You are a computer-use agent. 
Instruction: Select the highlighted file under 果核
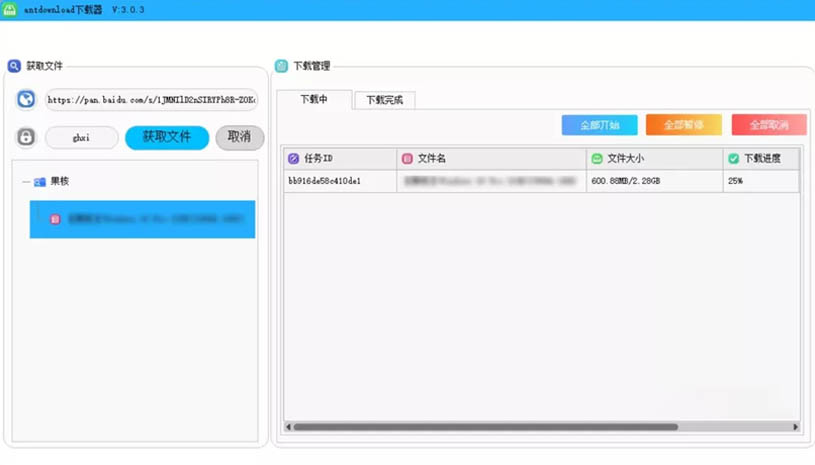click(142, 219)
